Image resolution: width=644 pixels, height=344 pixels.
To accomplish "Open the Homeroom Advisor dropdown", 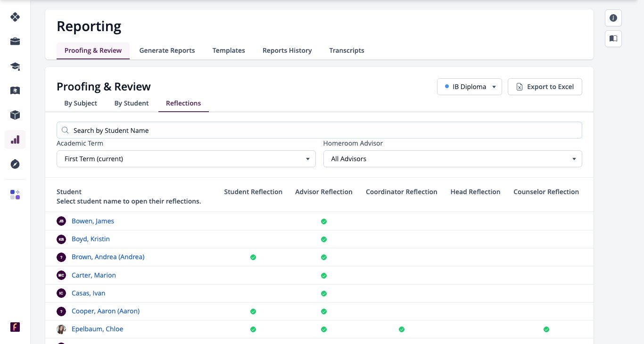I will (453, 159).
